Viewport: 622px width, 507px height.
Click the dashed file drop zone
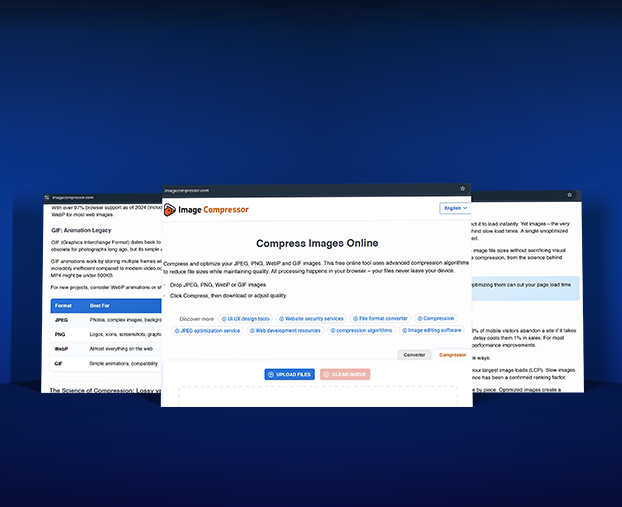(x=318, y=396)
